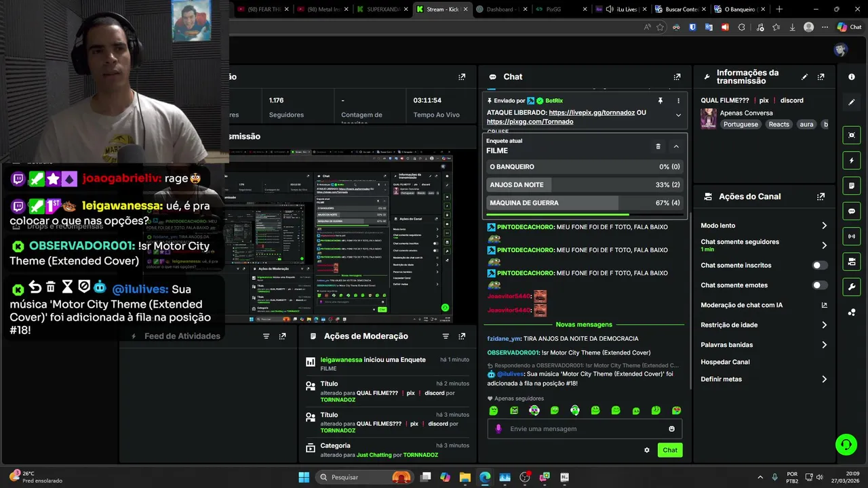This screenshot has width=868, height=488.
Task: Click the purple microphone icon in message box
Action: [x=498, y=429]
